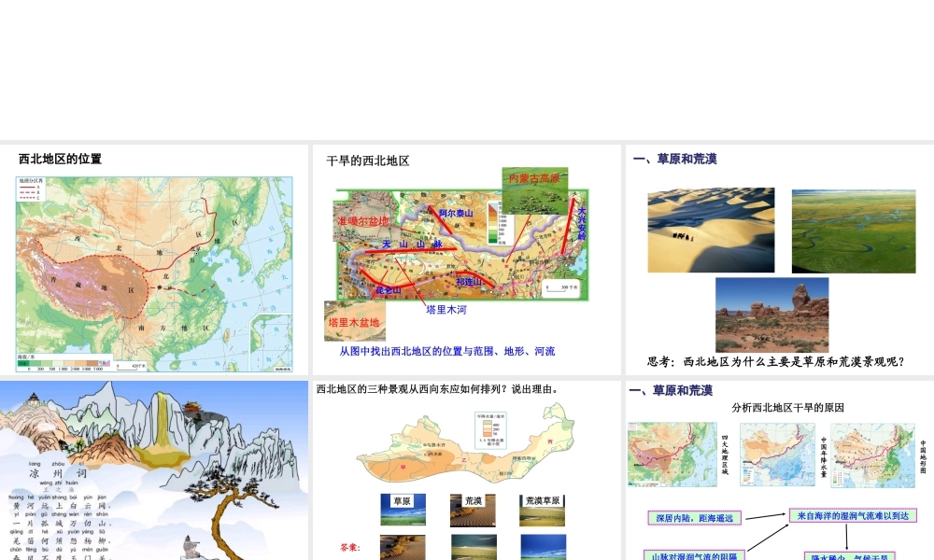Click the 塔里木河 label

[446, 310]
